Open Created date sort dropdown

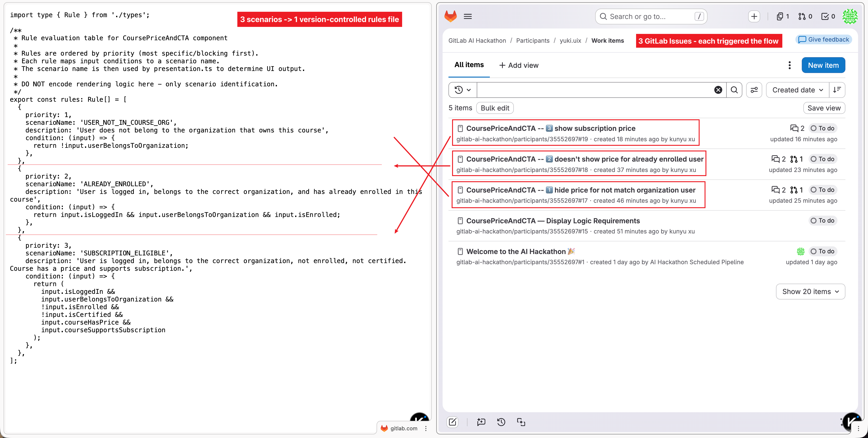click(797, 90)
